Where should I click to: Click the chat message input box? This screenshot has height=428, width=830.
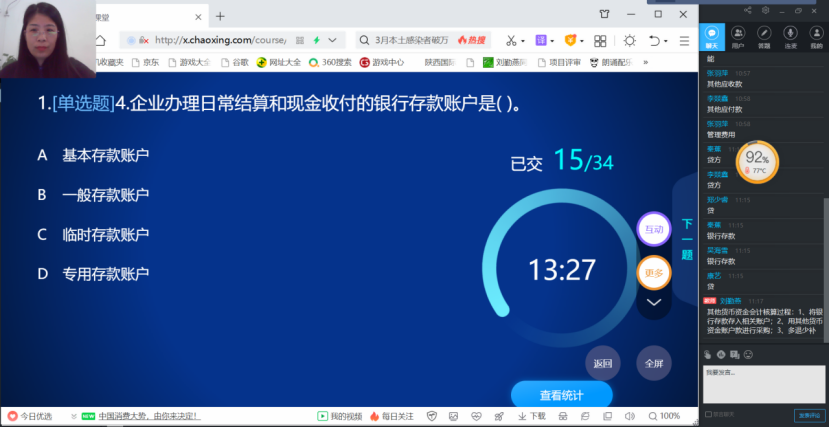[763, 384]
